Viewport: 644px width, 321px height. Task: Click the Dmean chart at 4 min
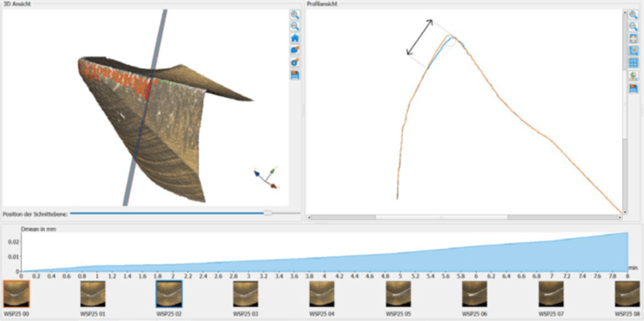(325, 265)
